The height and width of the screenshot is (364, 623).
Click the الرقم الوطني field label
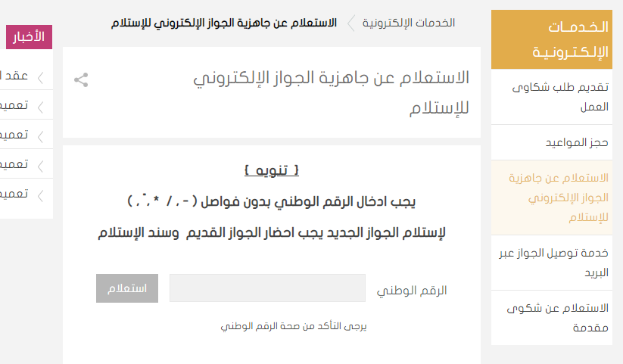tap(412, 290)
